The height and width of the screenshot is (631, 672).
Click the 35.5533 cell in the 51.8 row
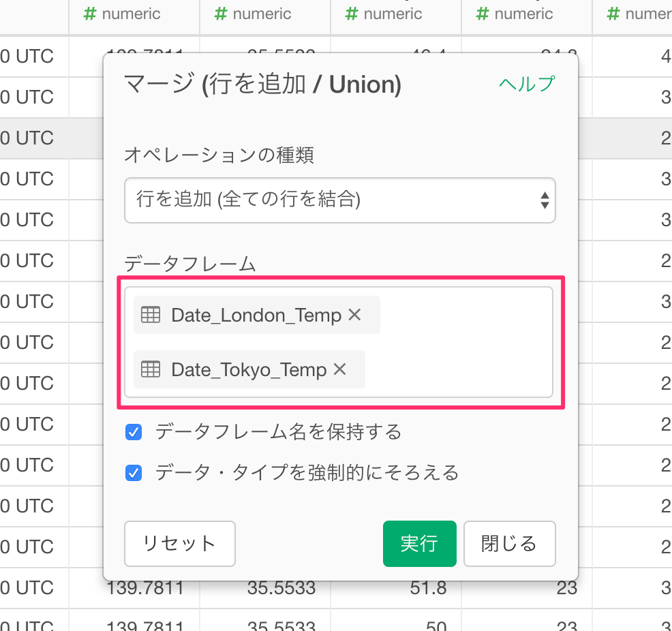coord(281,588)
